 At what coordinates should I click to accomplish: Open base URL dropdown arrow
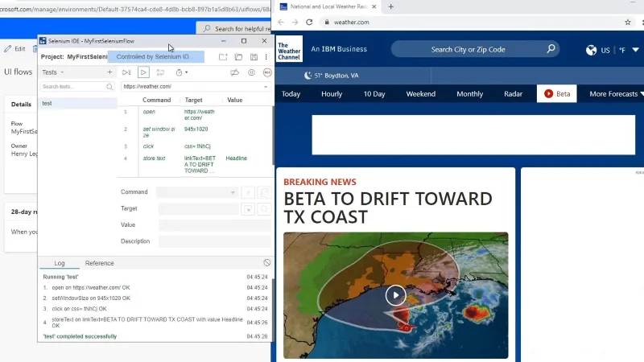point(266,87)
